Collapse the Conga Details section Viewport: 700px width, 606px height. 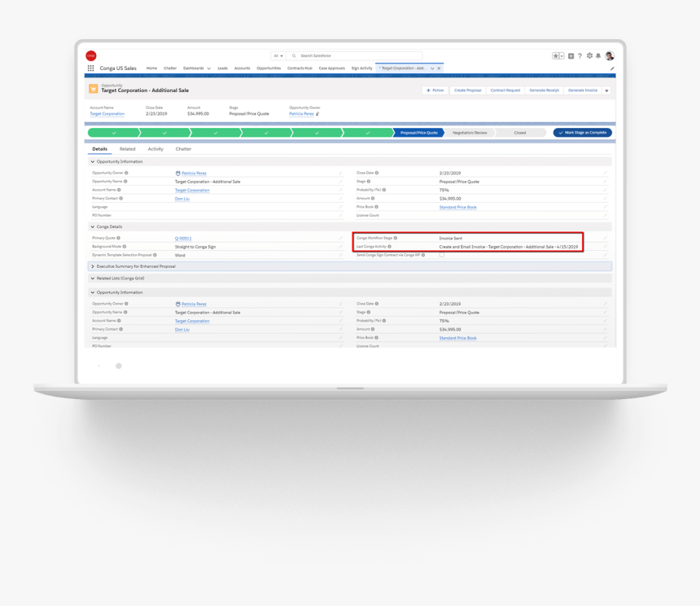(93, 227)
